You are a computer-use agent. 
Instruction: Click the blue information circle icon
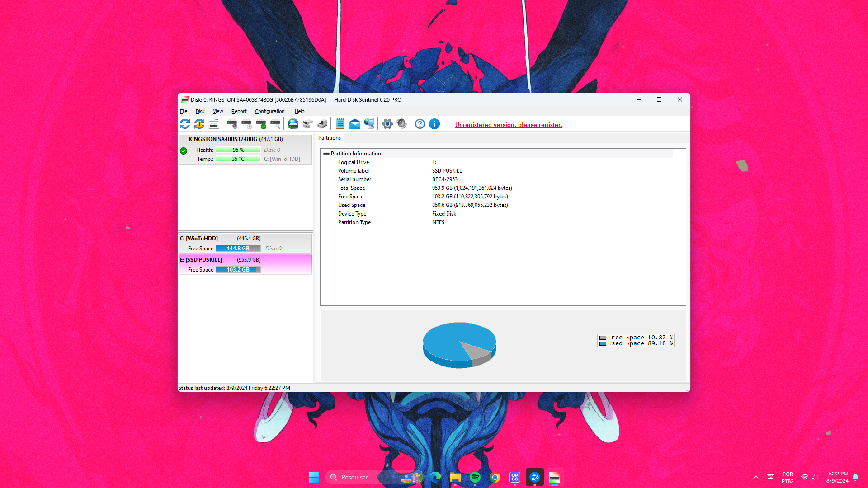click(x=434, y=124)
